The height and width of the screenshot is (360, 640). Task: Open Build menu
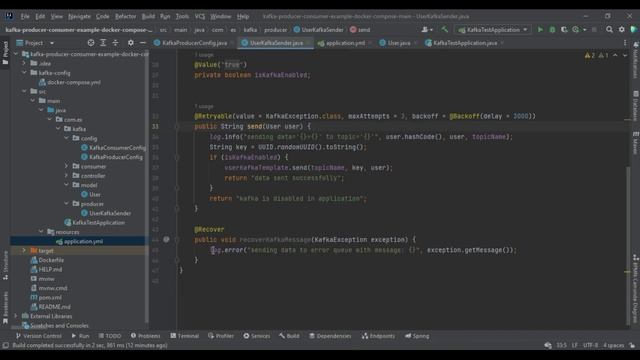pos(148,16)
